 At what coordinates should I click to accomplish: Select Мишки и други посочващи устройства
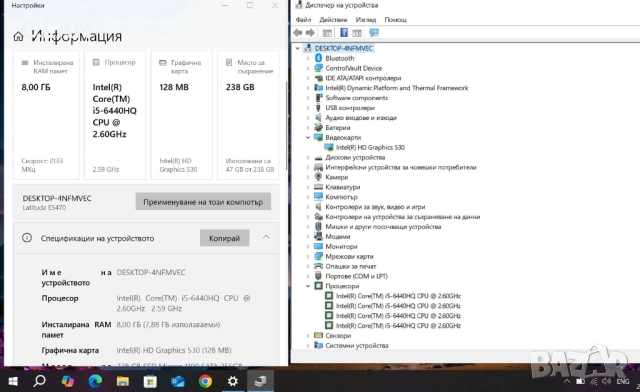[383, 227]
